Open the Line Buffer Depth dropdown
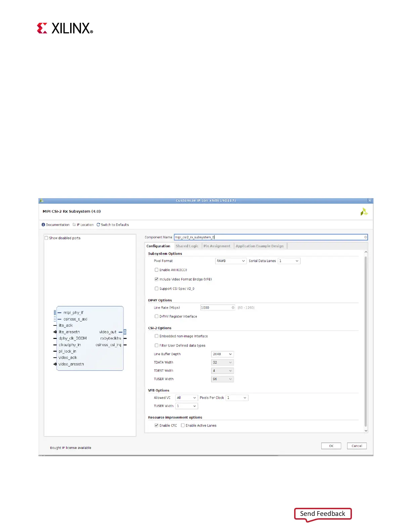The height and width of the screenshot is (532, 411). tap(222, 354)
